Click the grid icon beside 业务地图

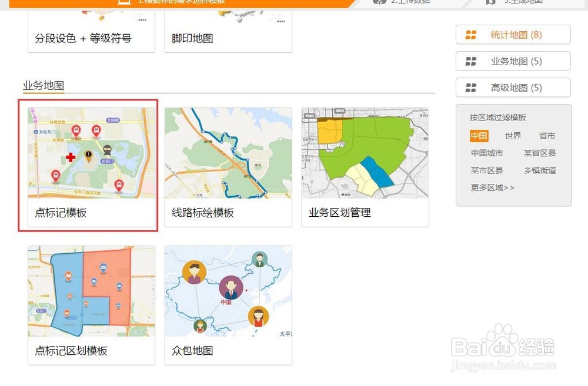pos(470,61)
